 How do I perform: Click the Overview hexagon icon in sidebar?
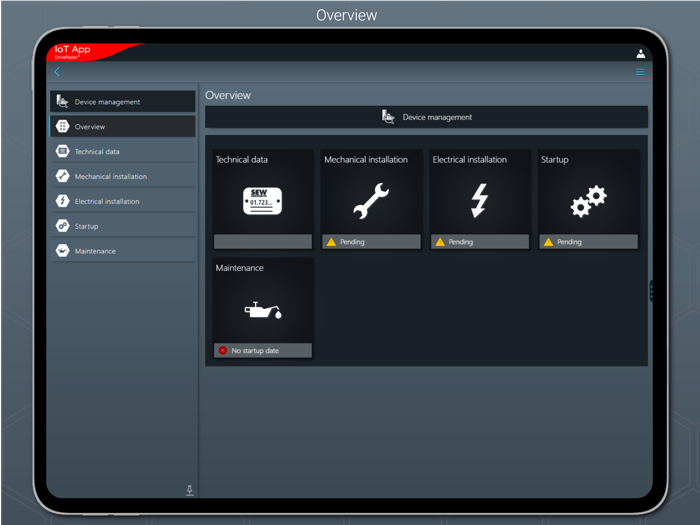pos(62,127)
